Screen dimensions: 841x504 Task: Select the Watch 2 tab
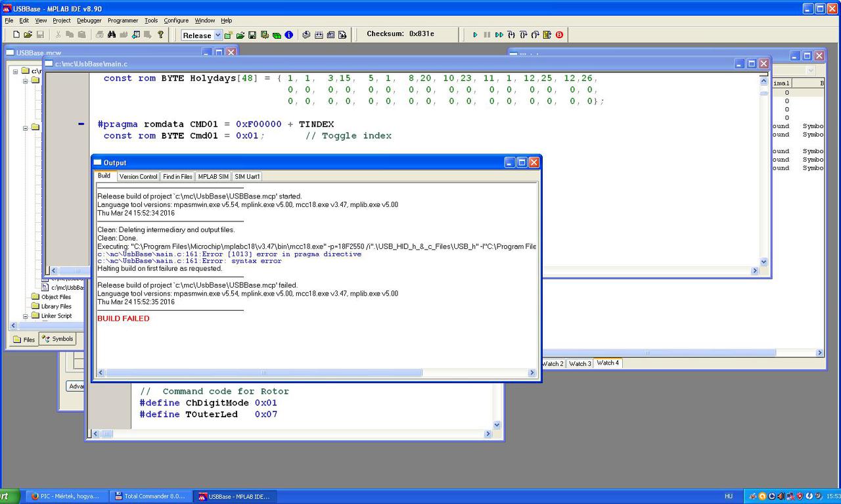[x=553, y=363]
